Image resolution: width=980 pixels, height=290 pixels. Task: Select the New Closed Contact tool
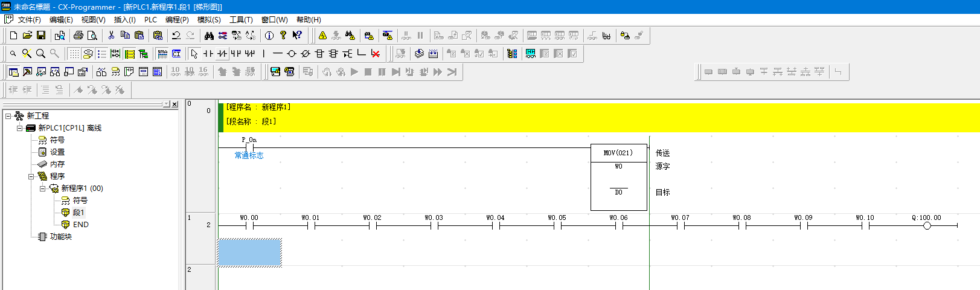click(222, 54)
